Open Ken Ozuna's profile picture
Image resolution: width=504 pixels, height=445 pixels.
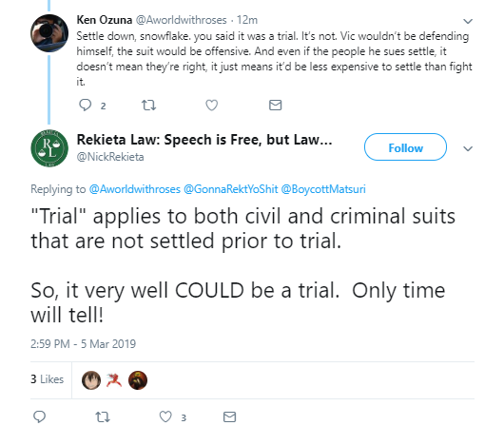49,33
